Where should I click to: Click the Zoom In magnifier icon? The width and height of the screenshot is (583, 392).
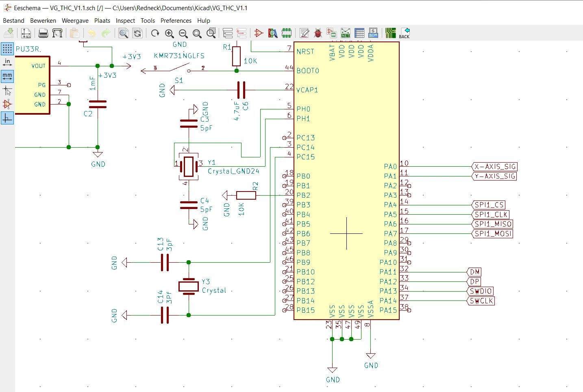[170, 33]
